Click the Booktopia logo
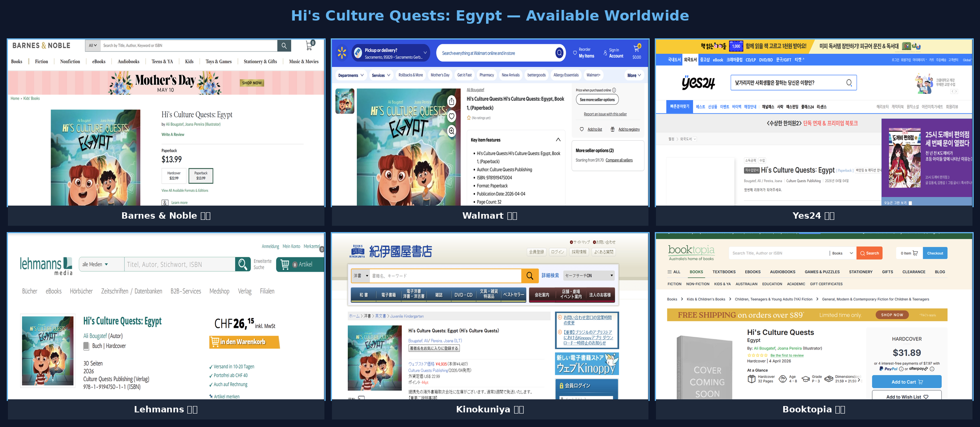This screenshot has width=980, height=427. click(691, 253)
